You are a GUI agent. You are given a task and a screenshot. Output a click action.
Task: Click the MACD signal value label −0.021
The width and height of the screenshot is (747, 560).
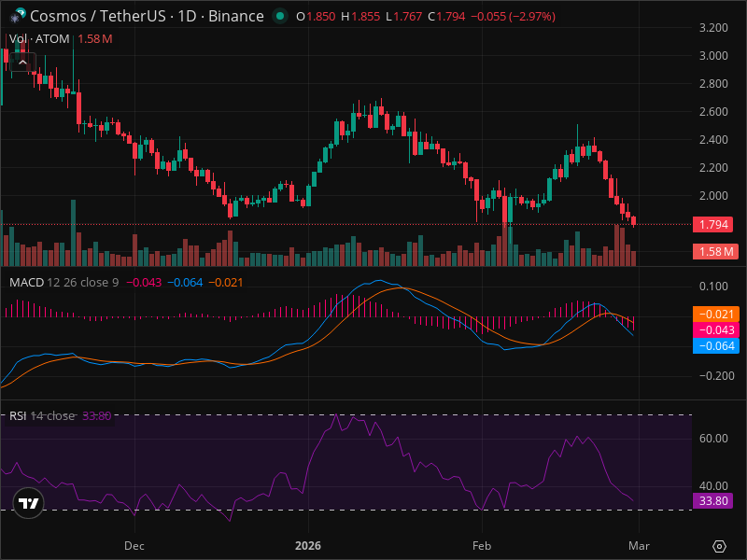click(x=715, y=315)
